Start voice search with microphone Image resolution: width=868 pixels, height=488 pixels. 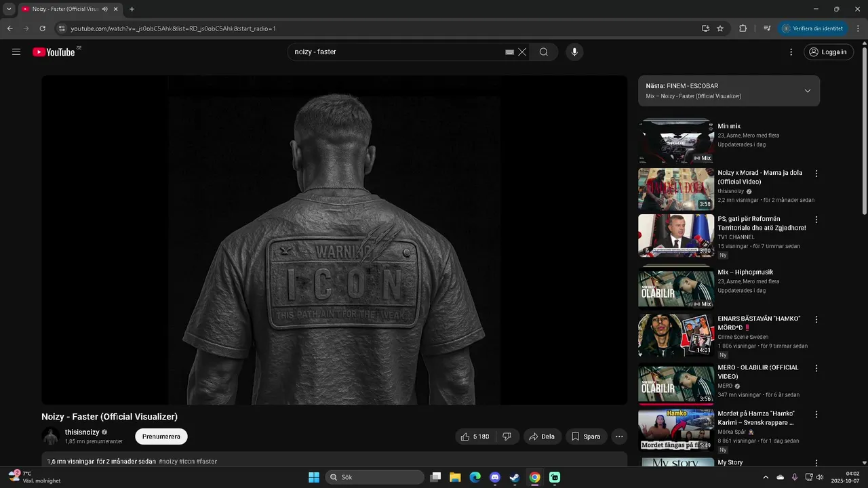574,52
